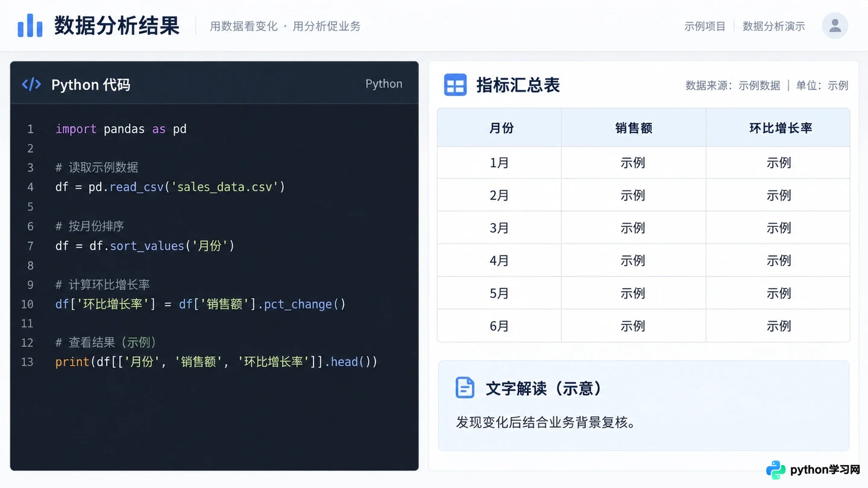Click the 指标汇总表 panel title

tap(518, 85)
